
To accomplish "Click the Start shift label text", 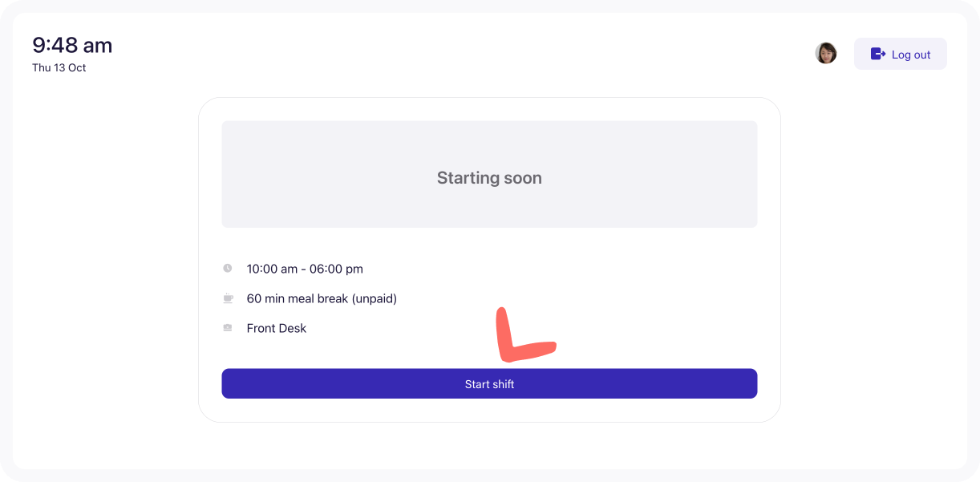I will click(489, 384).
